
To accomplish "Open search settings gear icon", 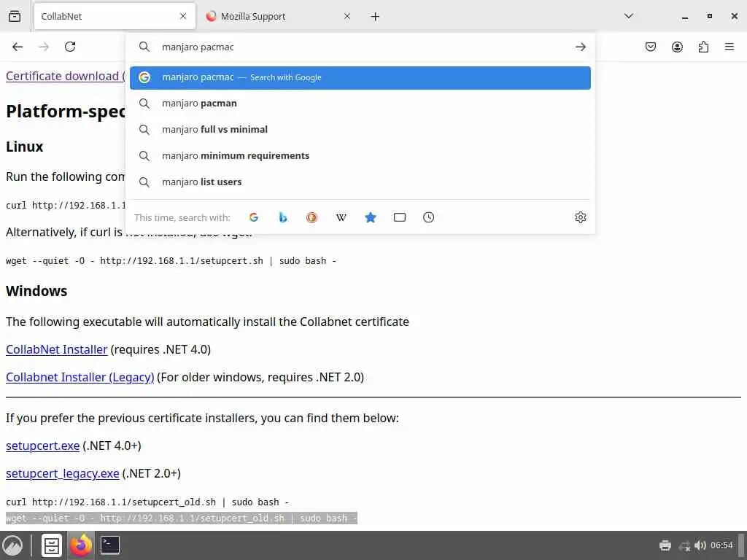I will (x=580, y=217).
